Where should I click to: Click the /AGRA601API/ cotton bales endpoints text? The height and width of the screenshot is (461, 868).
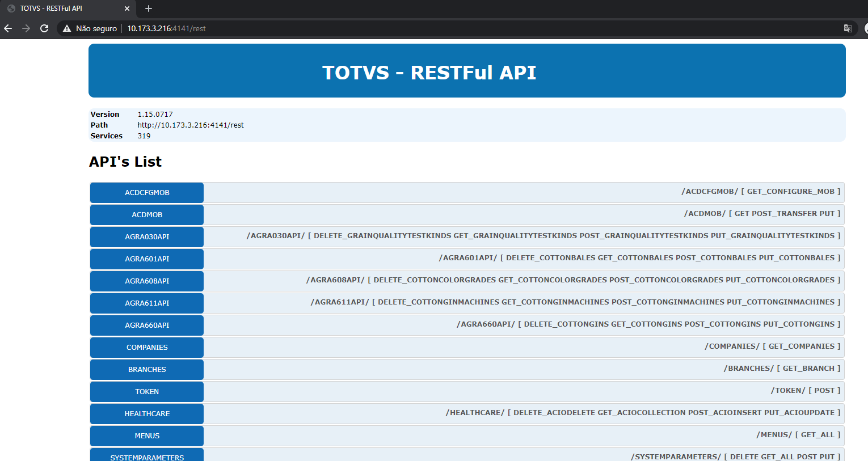639,258
